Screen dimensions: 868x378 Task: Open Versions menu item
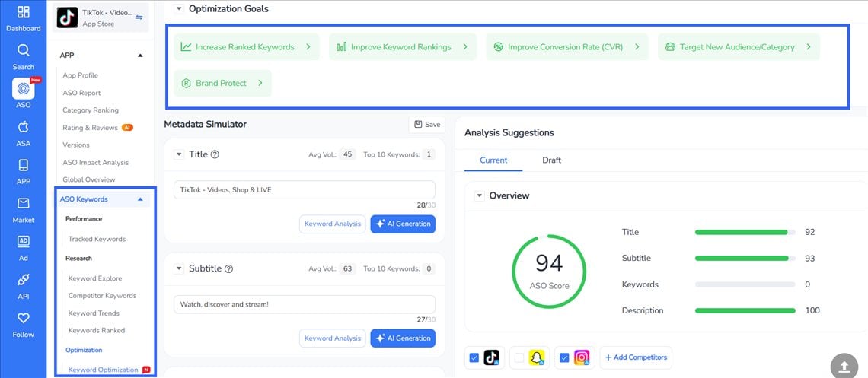coord(76,145)
